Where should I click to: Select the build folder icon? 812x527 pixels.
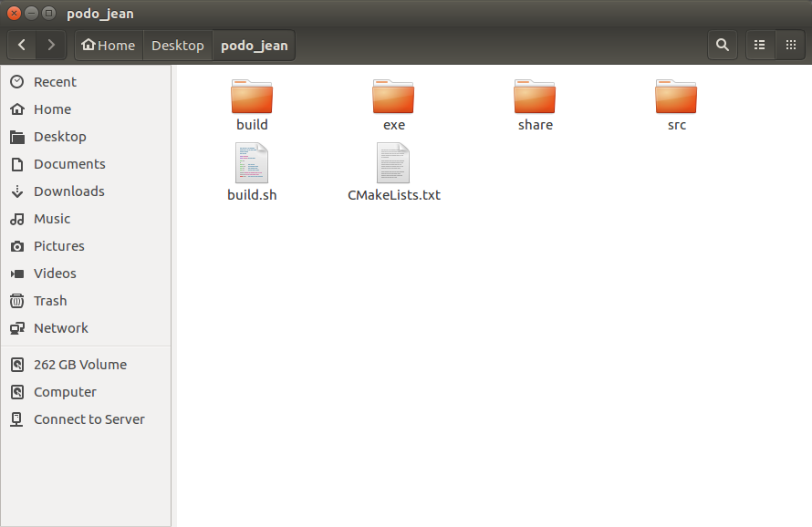tap(252, 97)
